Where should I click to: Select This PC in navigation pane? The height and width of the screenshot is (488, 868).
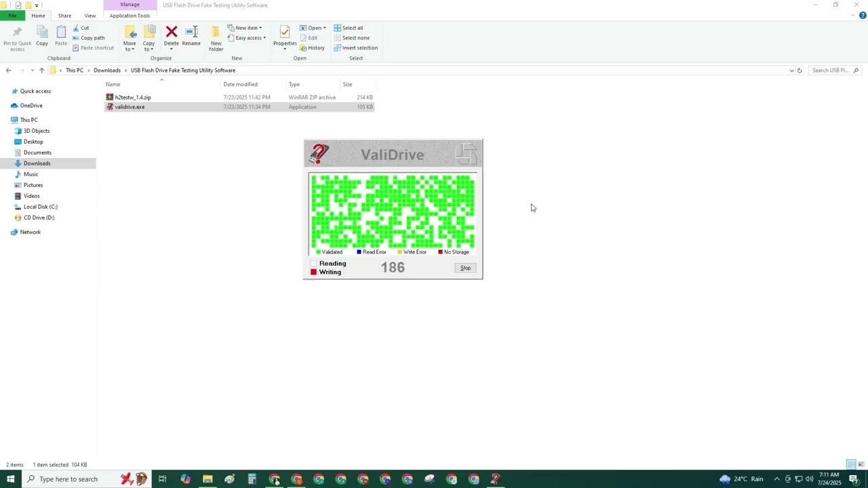click(x=28, y=120)
